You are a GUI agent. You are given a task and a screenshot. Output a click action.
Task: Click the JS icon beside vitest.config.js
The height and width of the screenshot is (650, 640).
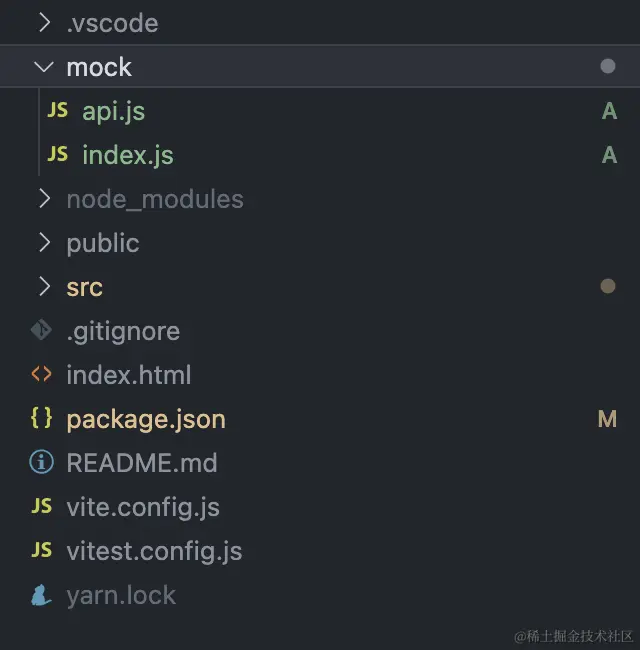[x=41, y=551]
